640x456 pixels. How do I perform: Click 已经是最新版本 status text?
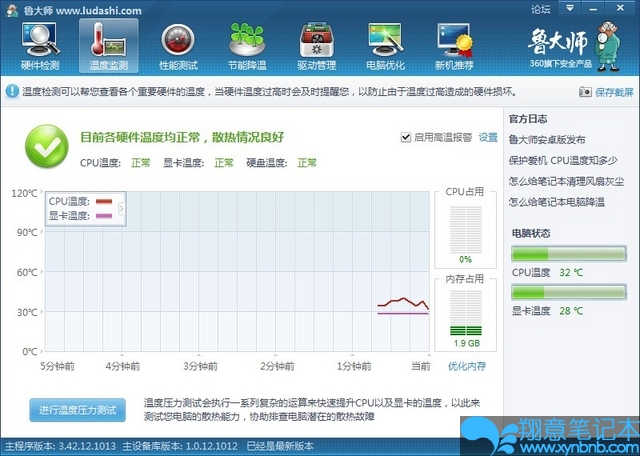click(x=280, y=446)
